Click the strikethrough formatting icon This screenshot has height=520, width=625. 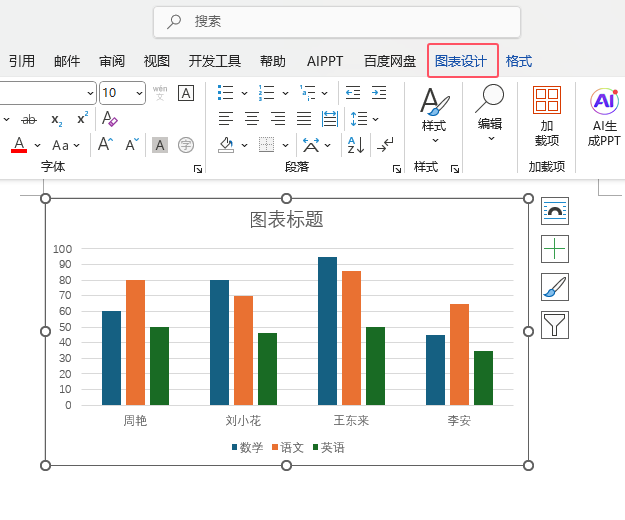[29, 119]
